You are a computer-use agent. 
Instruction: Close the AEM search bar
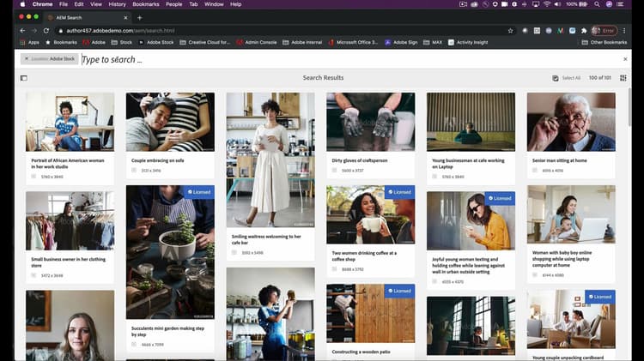coord(625,59)
